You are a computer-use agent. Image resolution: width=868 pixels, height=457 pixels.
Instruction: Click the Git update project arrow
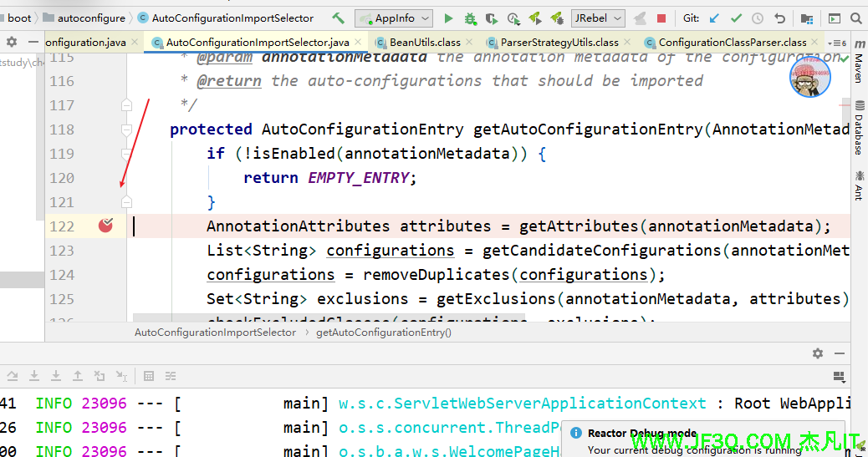tap(713, 18)
